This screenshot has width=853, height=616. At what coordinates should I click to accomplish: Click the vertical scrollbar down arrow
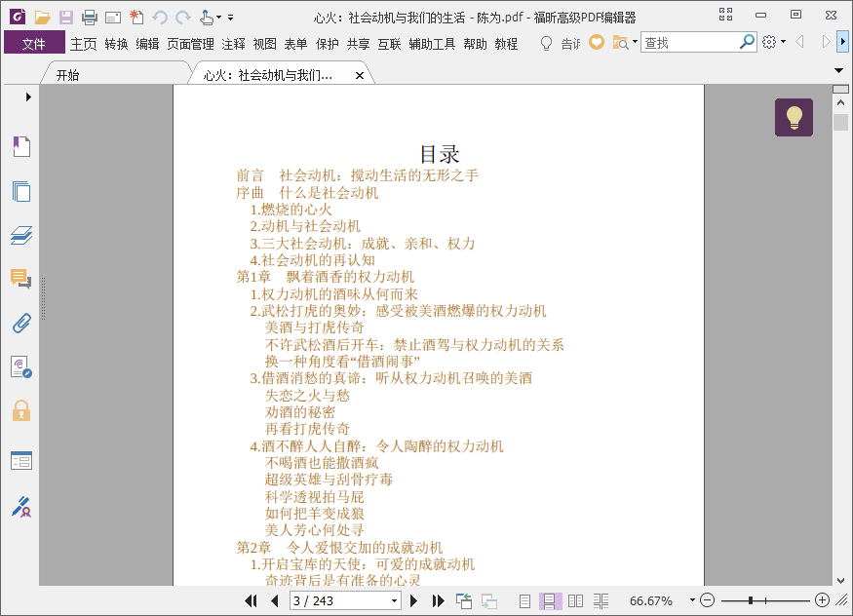click(841, 581)
